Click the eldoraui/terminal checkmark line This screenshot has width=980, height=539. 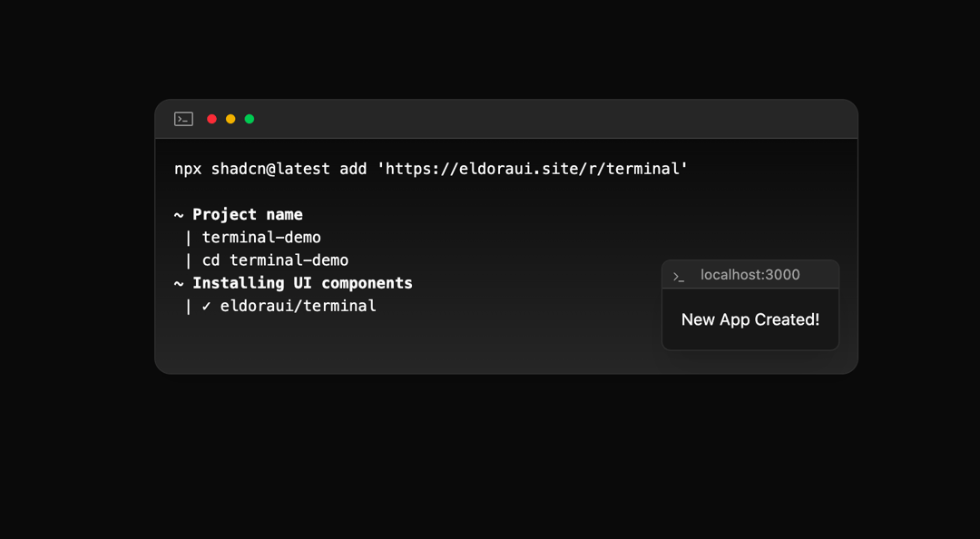[x=280, y=306]
